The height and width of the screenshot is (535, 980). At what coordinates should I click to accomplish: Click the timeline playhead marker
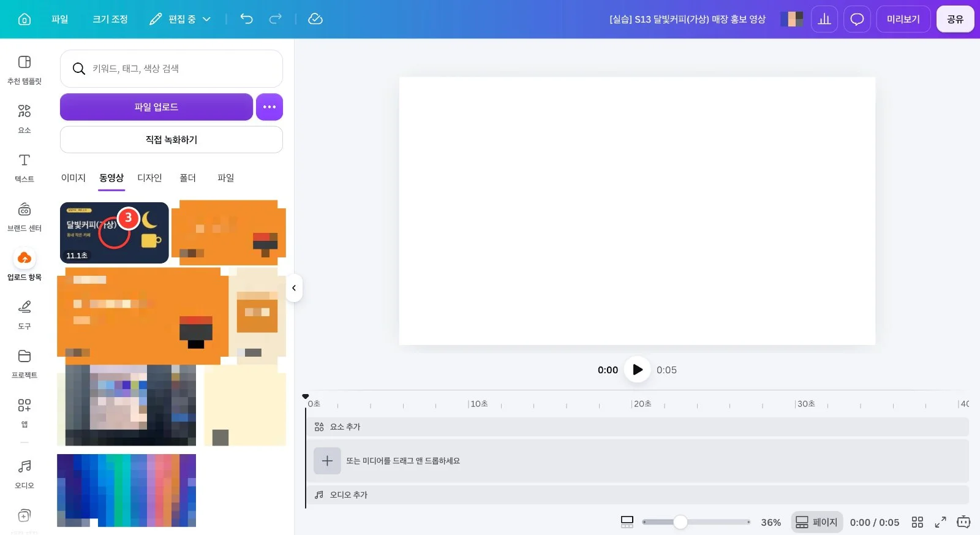[x=306, y=397]
